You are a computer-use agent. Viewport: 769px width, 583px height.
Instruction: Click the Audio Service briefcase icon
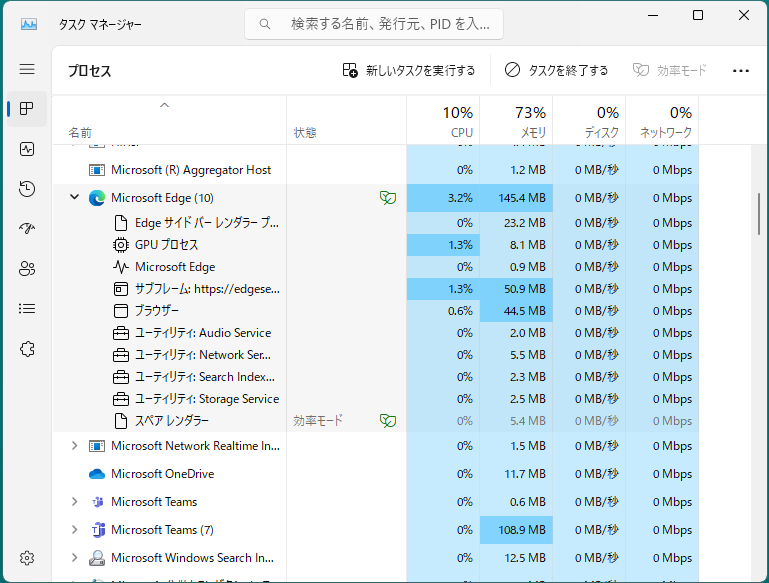121,333
